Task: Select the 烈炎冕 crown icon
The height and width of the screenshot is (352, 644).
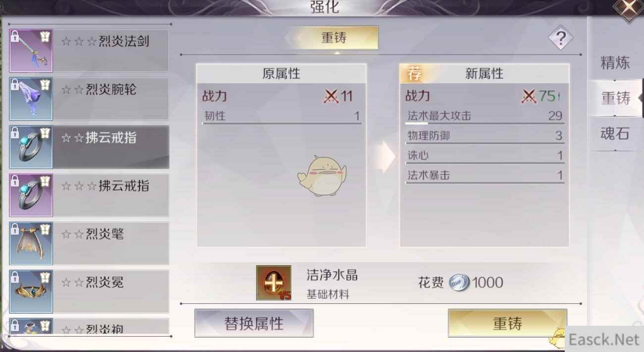Action: (31, 292)
